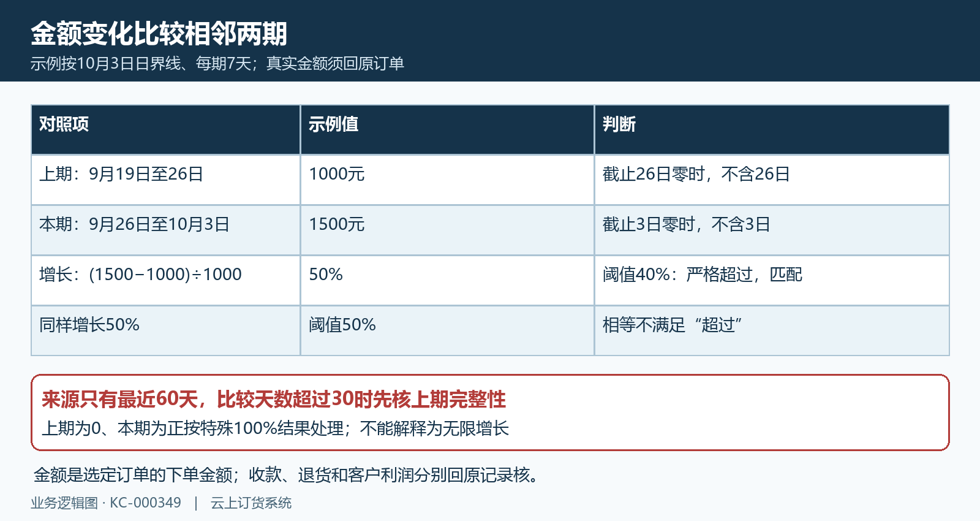Click the cell 本期：9月26日至10月3日
This screenshot has height=521, width=980.
[x=165, y=230]
